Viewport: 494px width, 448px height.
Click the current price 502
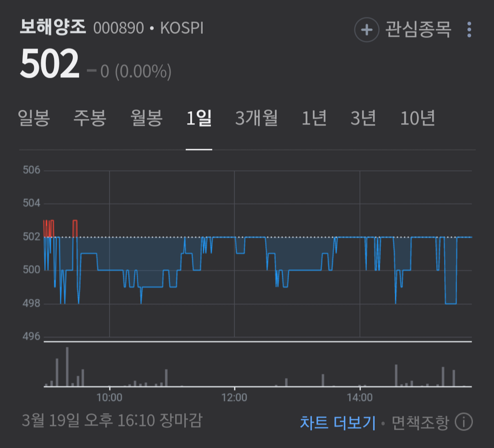[x=49, y=63]
